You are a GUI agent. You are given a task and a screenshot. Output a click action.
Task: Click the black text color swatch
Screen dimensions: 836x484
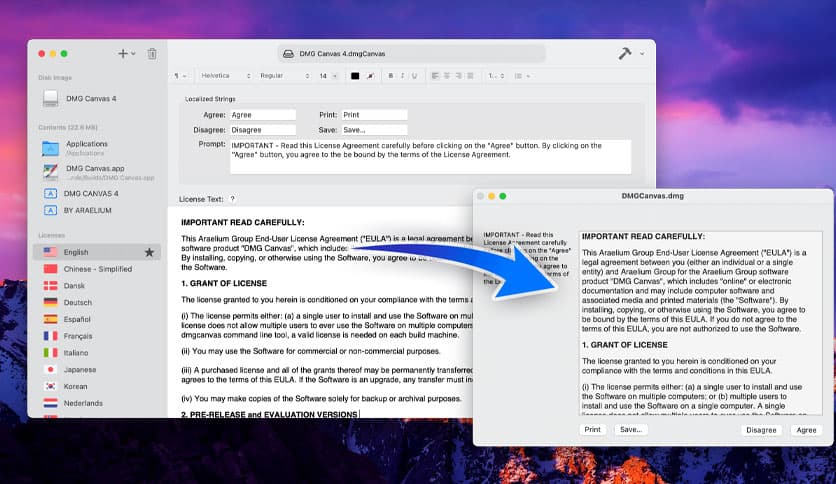[355, 76]
